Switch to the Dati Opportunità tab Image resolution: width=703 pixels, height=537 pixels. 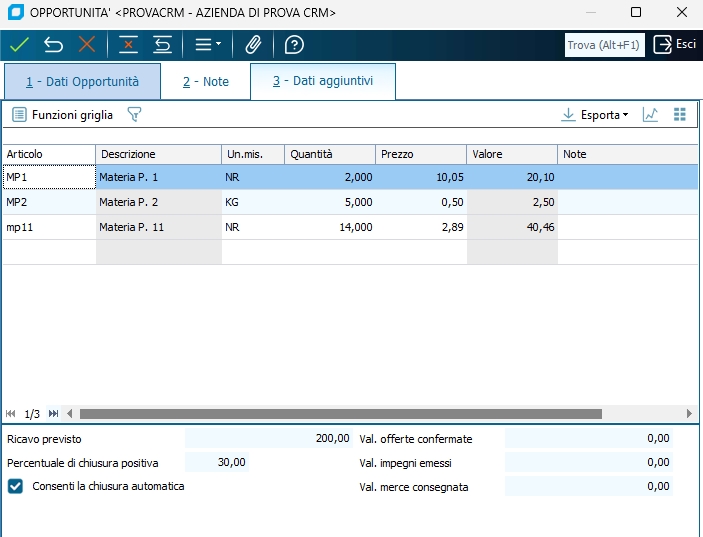point(82,81)
